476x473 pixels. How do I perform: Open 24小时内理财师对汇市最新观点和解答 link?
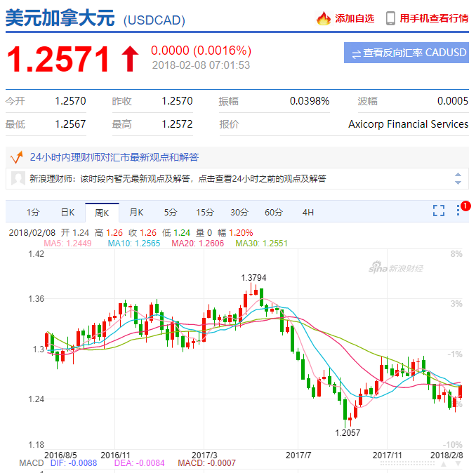[114, 157]
